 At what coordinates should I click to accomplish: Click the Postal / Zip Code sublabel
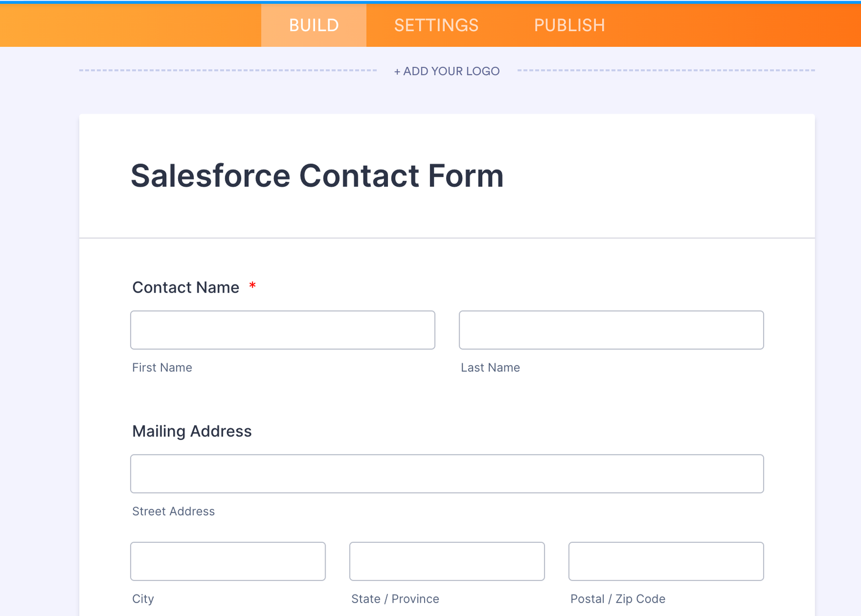(x=618, y=599)
